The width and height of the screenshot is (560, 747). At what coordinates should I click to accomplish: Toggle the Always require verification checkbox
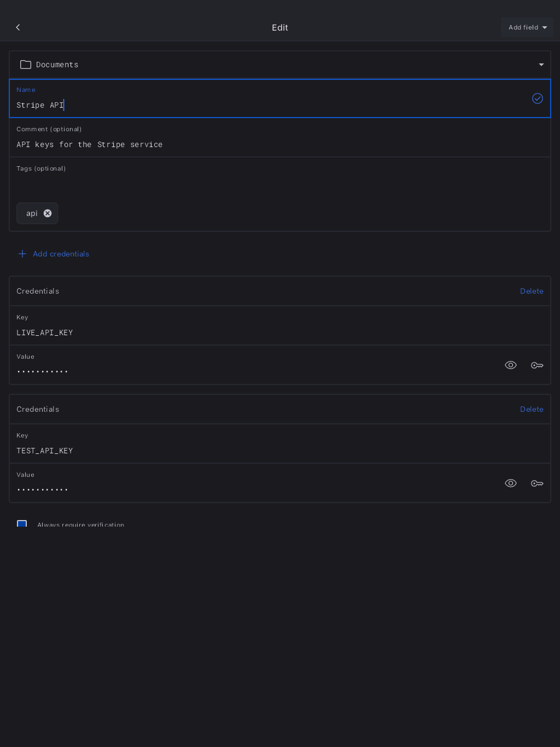point(22,524)
